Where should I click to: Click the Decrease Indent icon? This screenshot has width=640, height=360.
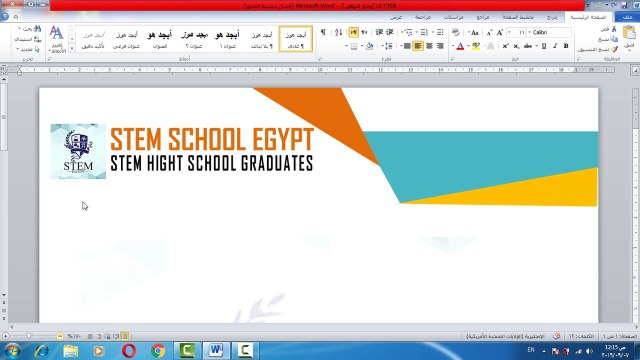390,32
